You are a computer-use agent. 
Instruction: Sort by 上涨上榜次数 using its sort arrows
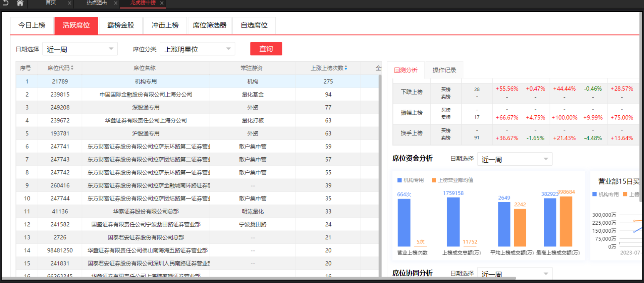[x=346, y=68]
